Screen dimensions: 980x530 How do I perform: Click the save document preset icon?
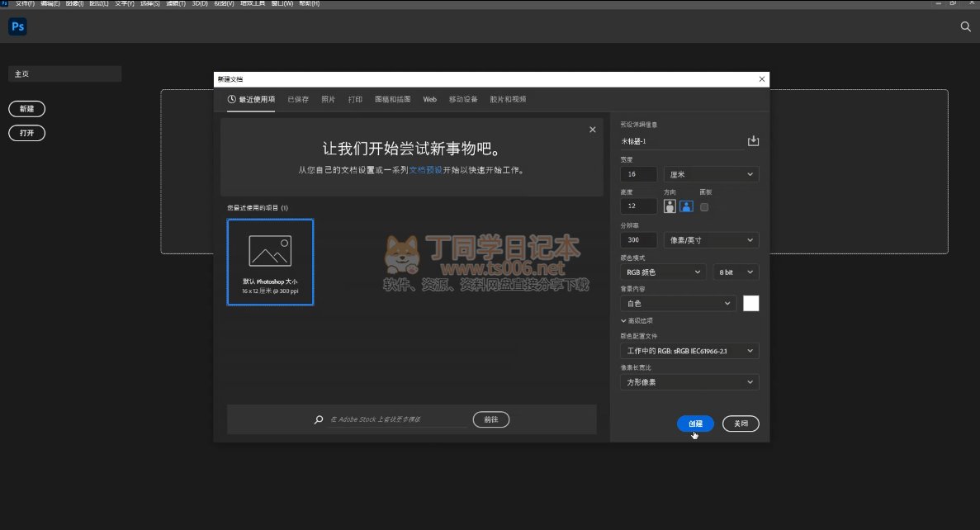[x=753, y=141]
